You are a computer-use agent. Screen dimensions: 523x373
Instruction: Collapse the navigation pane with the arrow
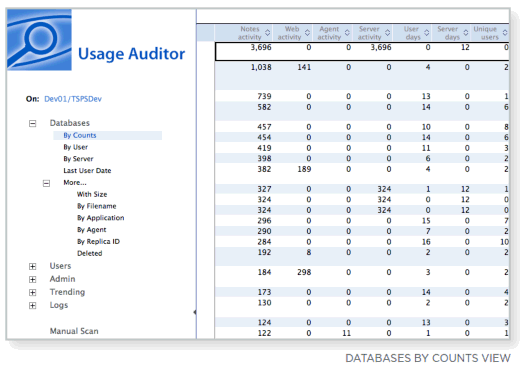coord(194,312)
